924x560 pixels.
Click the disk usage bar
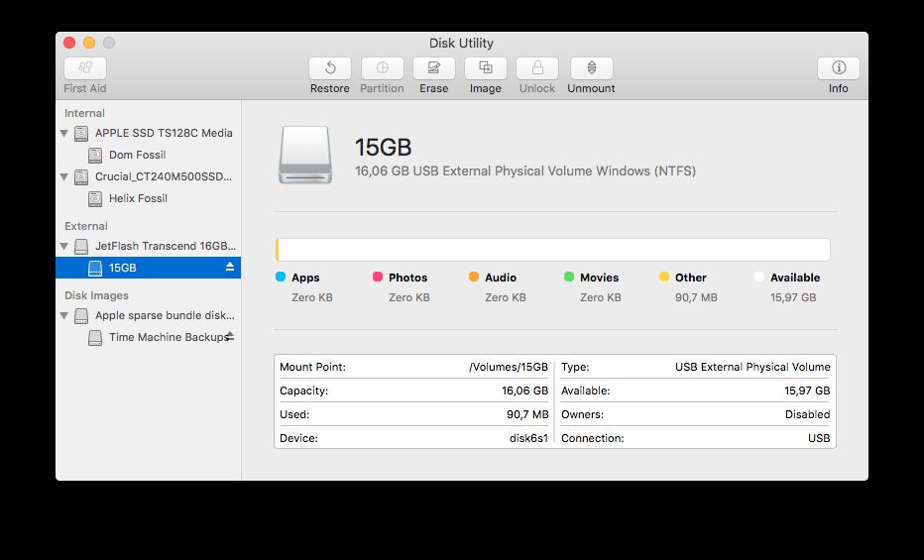point(552,250)
